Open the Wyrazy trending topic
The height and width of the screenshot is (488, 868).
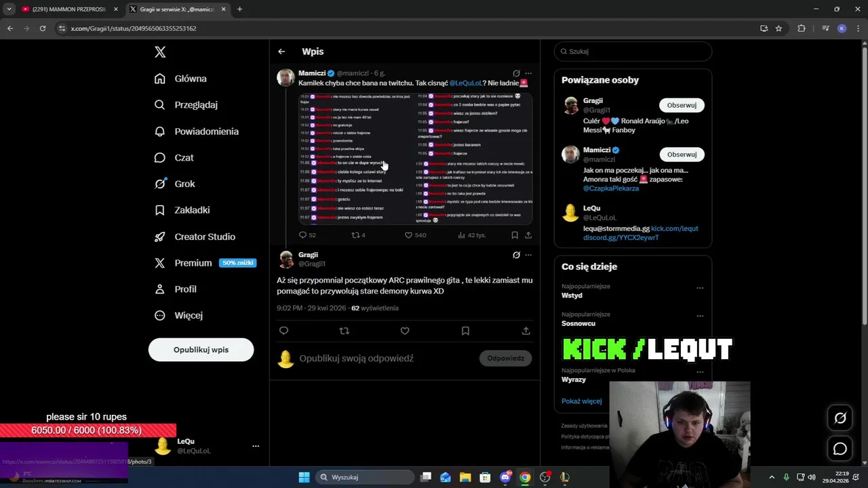(x=574, y=380)
